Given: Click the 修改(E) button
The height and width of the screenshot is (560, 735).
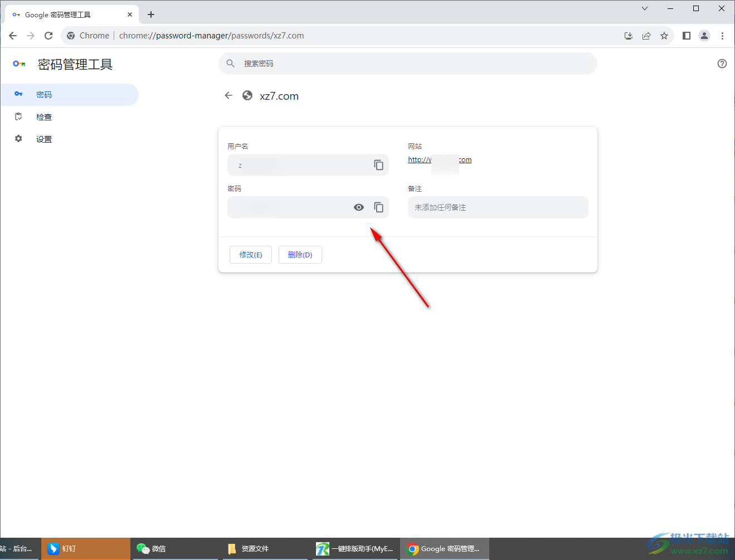Looking at the screenshot, I should [x=251, y=255].
